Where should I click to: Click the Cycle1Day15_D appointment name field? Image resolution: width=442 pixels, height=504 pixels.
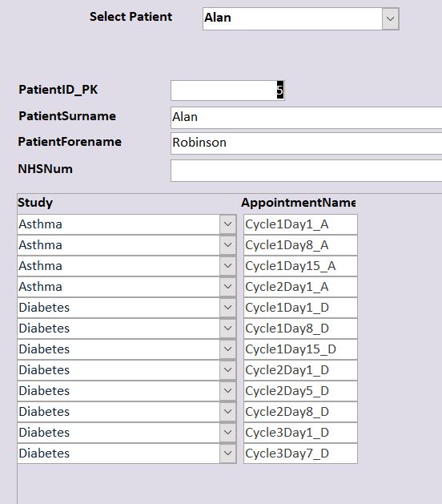pyautogui.click(x=300, y=349)
